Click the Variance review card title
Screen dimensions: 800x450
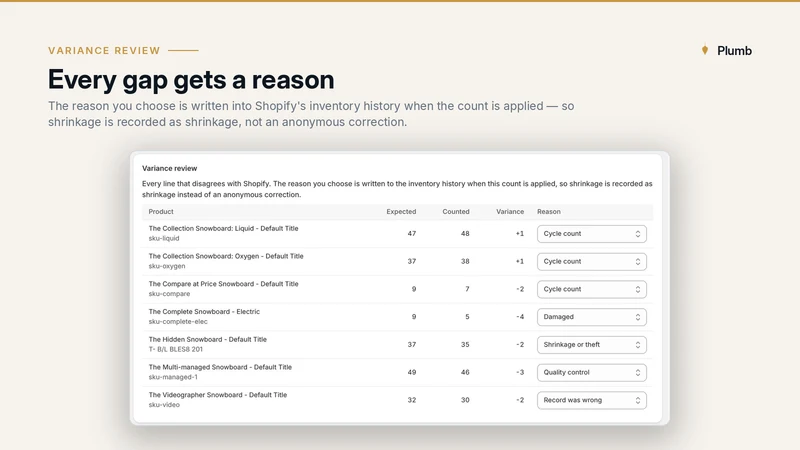tap(169, 168)
